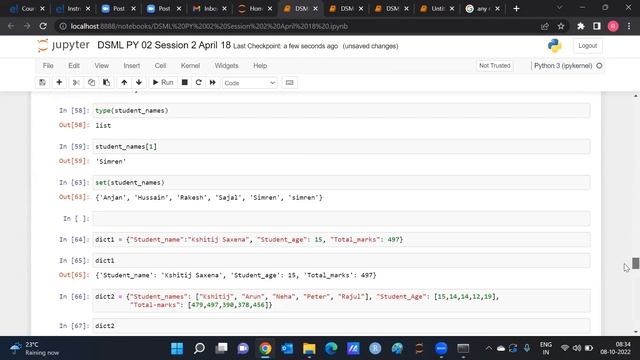Viewport: 640px width, 360px height.
Task: Toggle browser side panel icon
Action: pyautogui.click(x=597, y=26)
